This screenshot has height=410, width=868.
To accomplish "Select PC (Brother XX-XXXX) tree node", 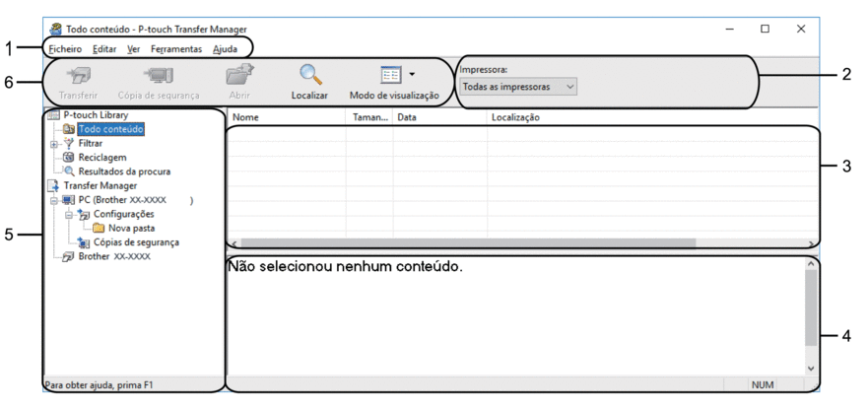I will click(x=136, y=200).
